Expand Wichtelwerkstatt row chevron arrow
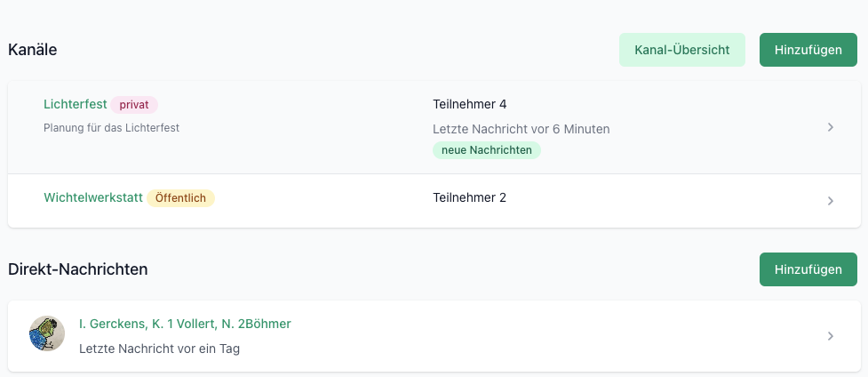 (831, 201)
